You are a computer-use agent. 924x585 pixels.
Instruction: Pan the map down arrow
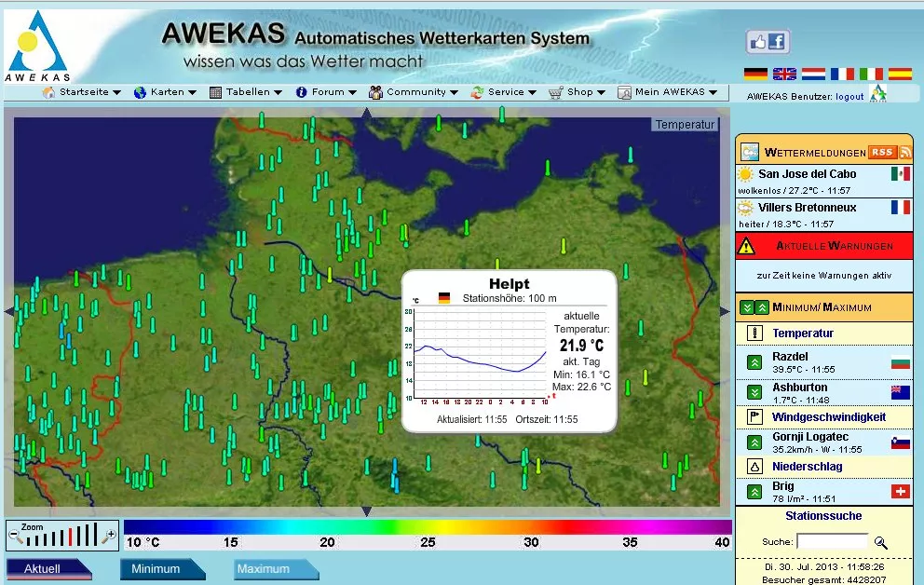[367, 511]
